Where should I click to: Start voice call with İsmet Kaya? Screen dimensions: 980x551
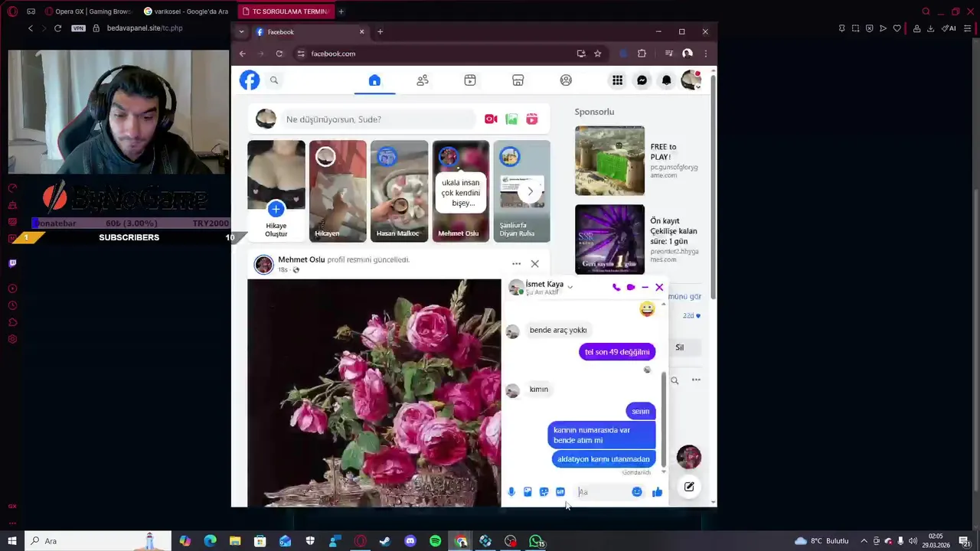(x=616, y=288)
